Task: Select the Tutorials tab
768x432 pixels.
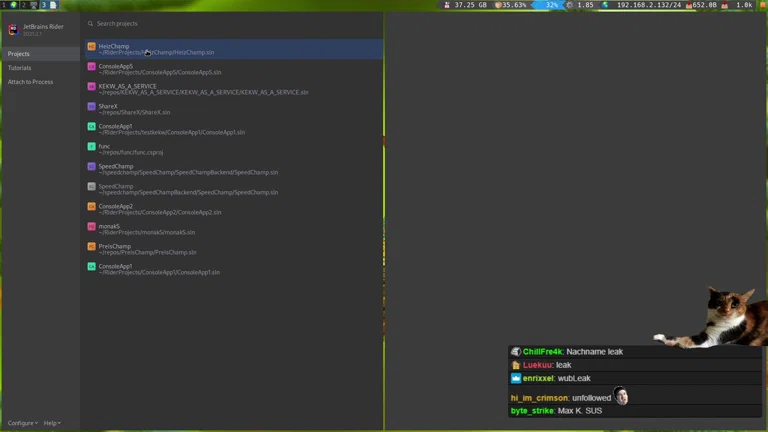Action: point(41,68)
